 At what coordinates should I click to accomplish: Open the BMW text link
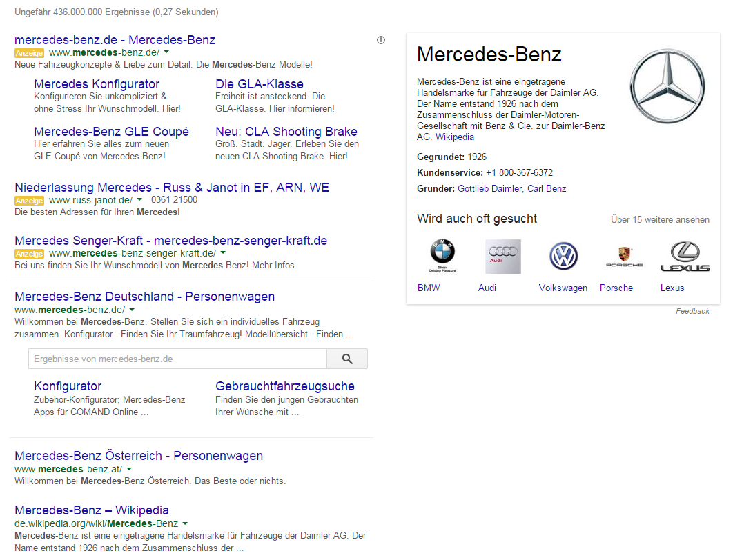pos(429,288)
